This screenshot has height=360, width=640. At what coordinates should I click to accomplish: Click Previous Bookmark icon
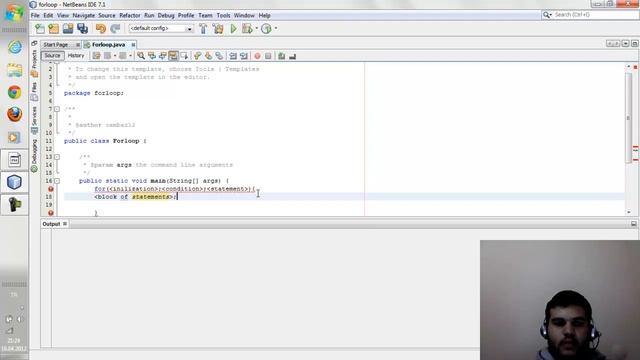point(198,56)
